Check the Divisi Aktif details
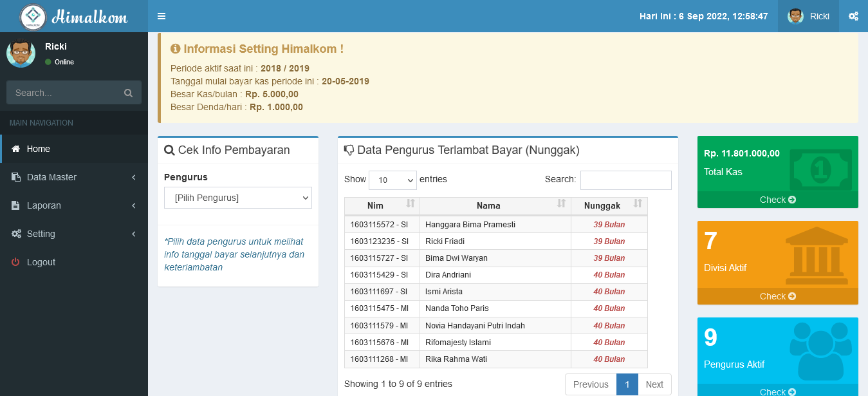Image resolution: width=868 pixels, height=396 pixels. pyautogui.click(x=777, y=296)
